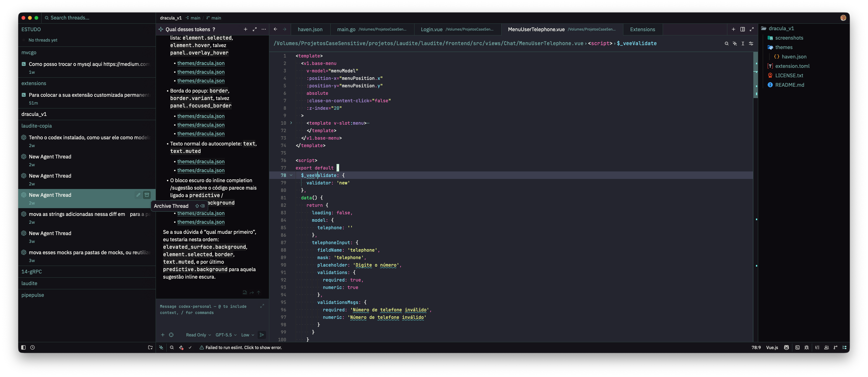
Task: Open buffer search magnifier in editor toolbar
Action: 726,44
